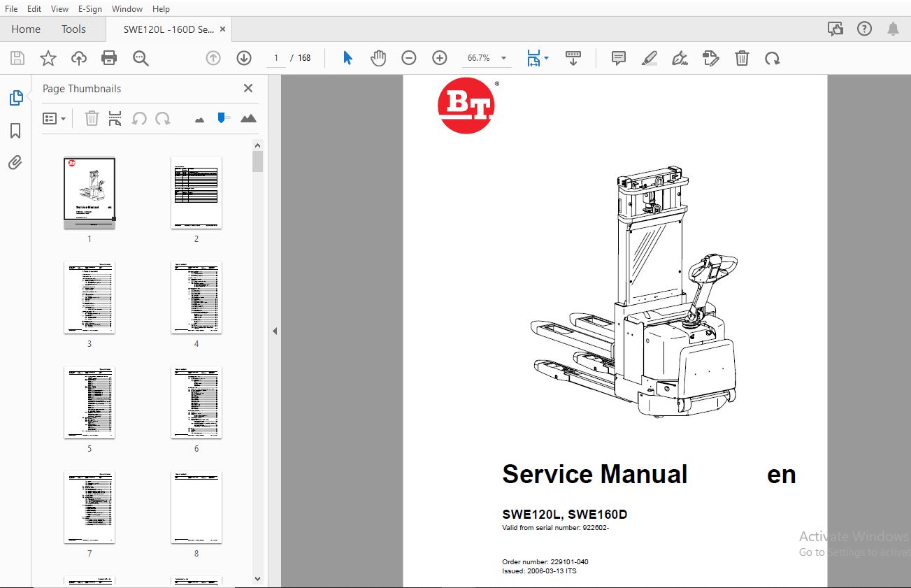Select the page 4 thumbnail
Viewport: 911px width, 588px height.
[196, 298]
